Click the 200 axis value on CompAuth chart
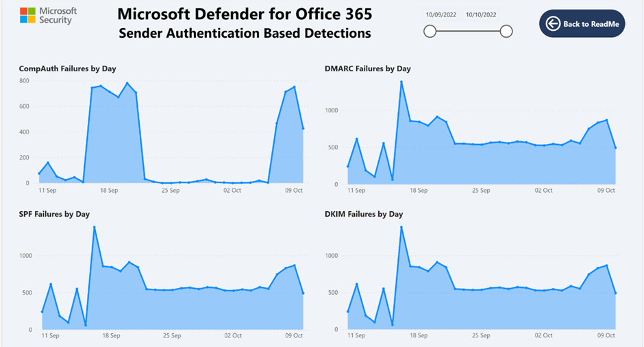 click(x=24, y=158)
